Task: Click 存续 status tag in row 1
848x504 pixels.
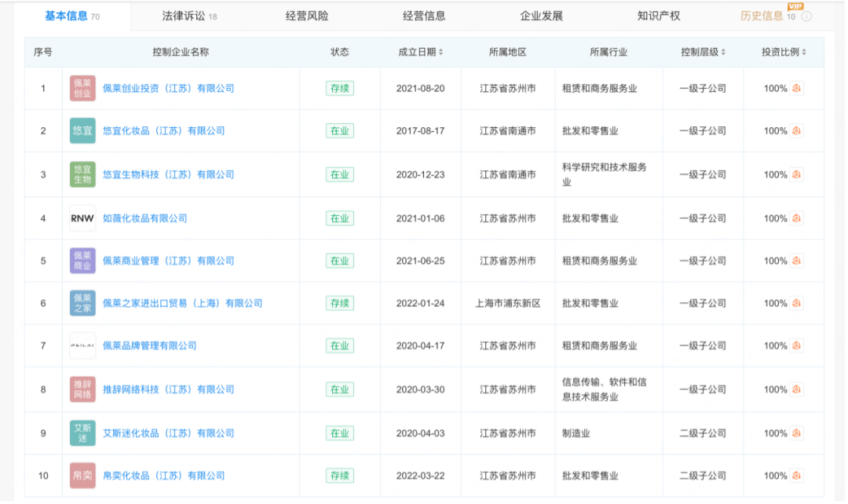Action: [340, 88]
